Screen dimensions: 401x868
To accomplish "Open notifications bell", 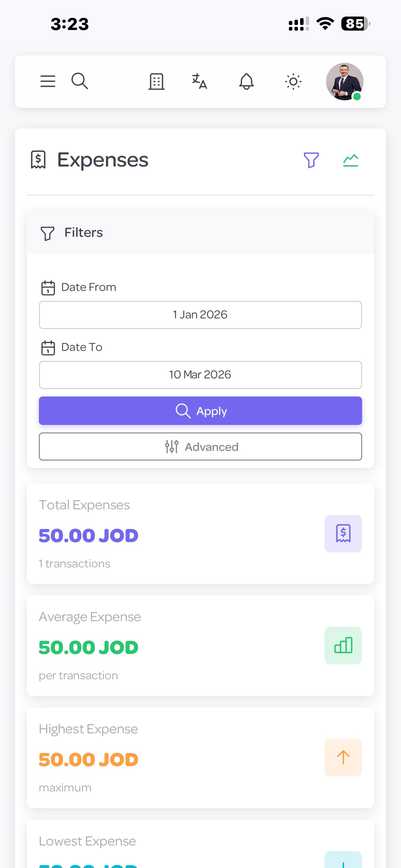I will pos(246,82).
